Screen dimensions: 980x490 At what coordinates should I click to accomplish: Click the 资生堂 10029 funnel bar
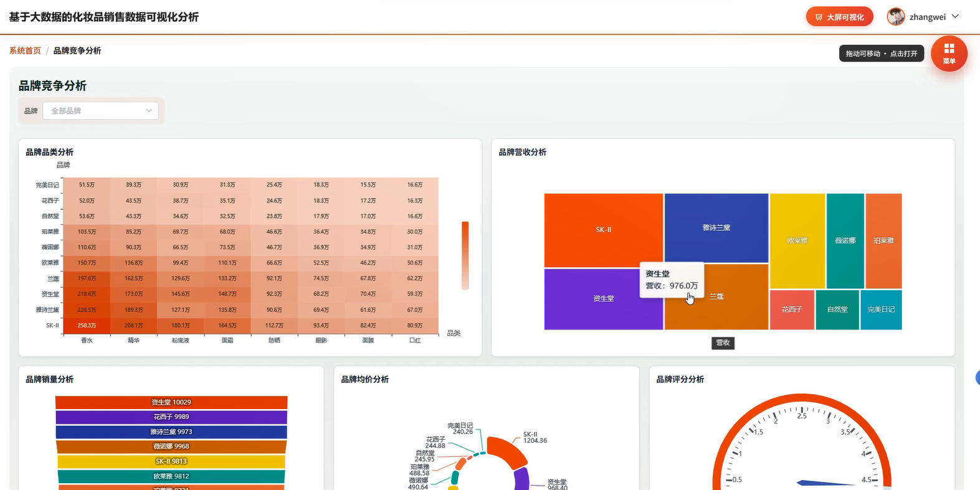click(171, 402)
